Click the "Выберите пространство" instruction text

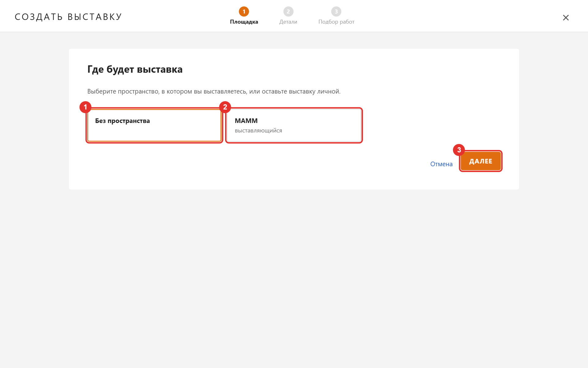coord(214,91)
